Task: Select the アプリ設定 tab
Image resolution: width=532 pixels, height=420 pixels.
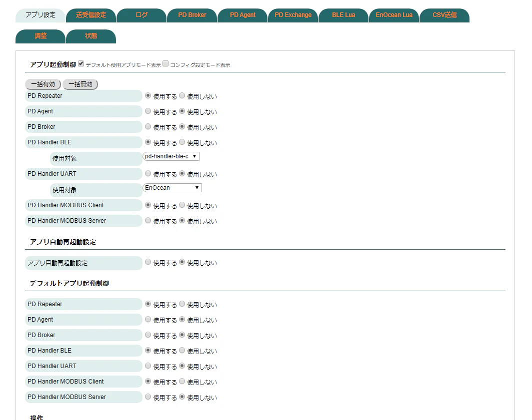Action: tap(40, 15)
